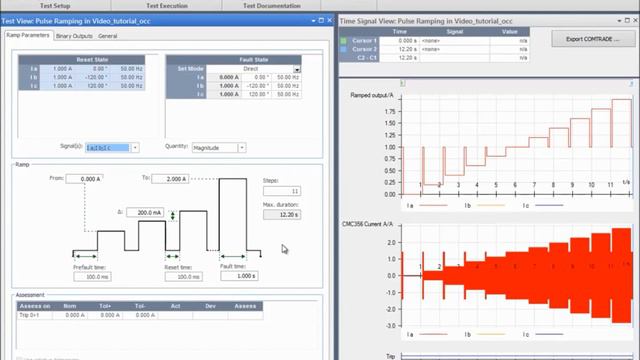Viewport: 640px width, 360px height.
Task: Maximize the Test View pane
Action: (321, 20)
